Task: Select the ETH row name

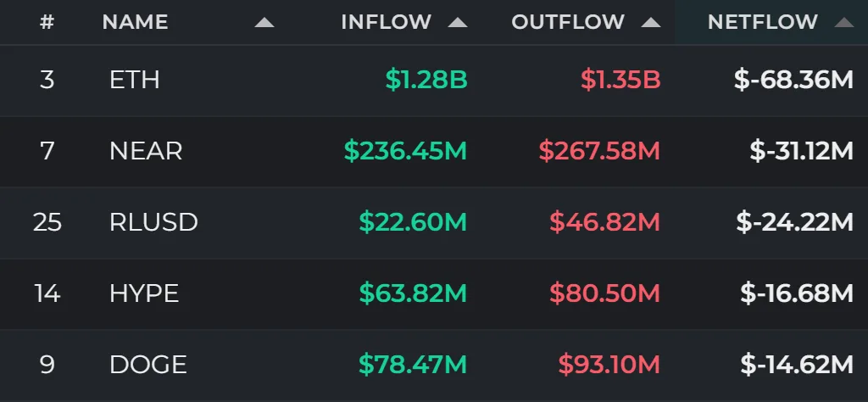Action: click(x=135, y=81)
